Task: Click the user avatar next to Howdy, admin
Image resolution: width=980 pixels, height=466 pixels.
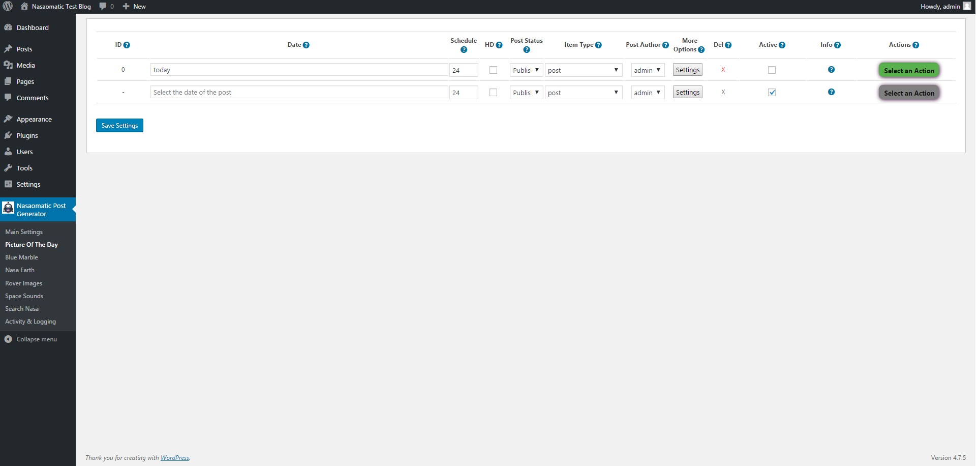Action: (967, 6)
